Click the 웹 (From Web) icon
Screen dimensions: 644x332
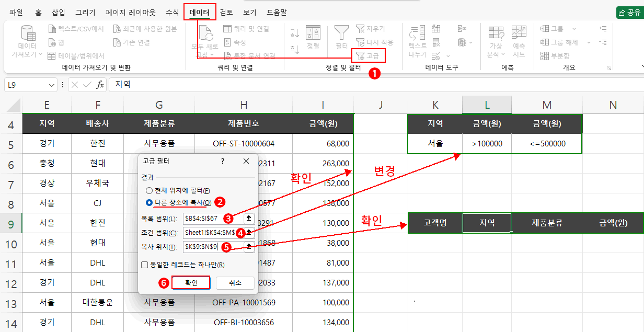(x=52, y=42)
